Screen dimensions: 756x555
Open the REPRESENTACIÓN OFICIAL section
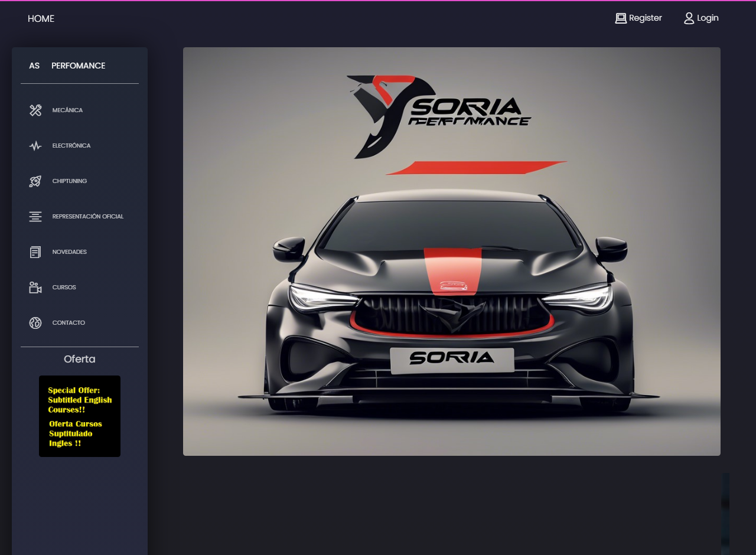[x=88, y=217]
